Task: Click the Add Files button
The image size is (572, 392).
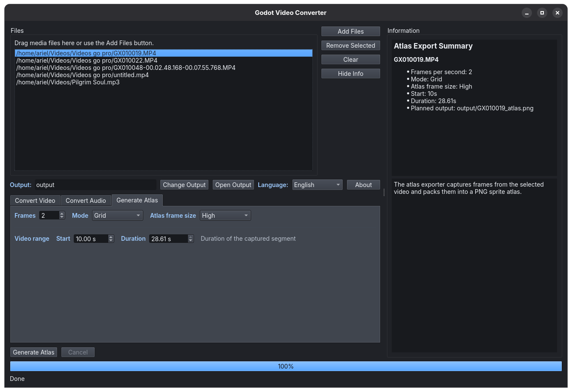Action: tap(350, 32)
